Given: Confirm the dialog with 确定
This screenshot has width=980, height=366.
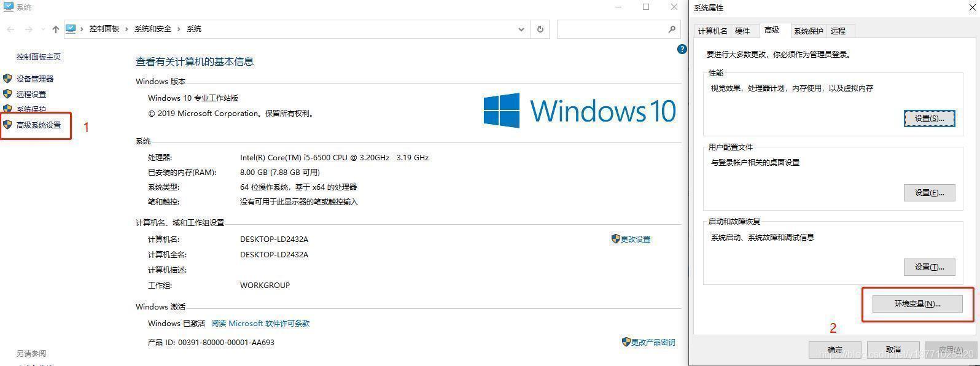Looking at the screenshot, I should [835, 349].
